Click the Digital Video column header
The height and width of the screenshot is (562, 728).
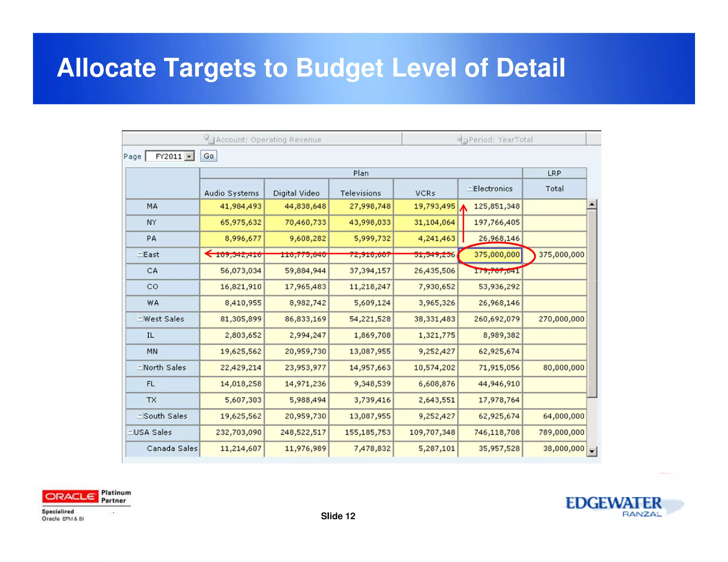tap(297, 189)
